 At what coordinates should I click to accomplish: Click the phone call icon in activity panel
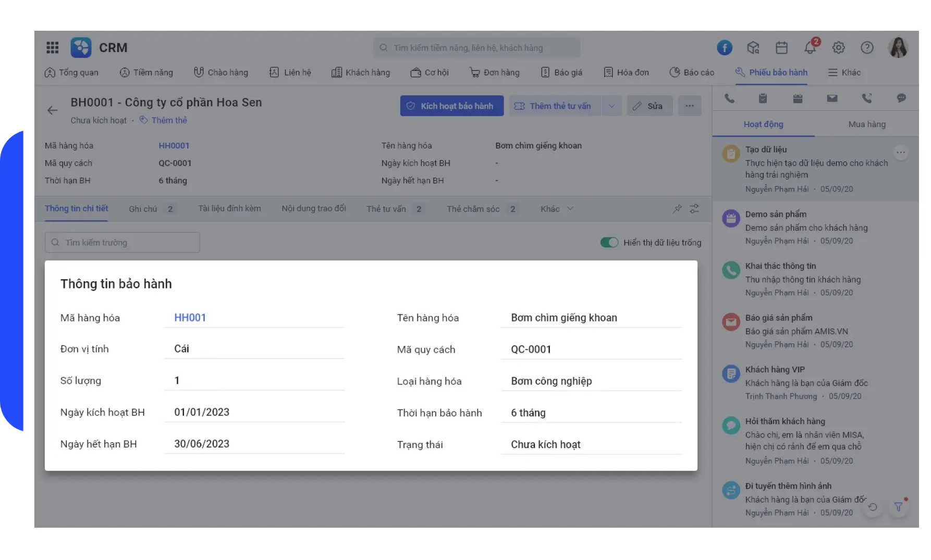coord(729,98)
